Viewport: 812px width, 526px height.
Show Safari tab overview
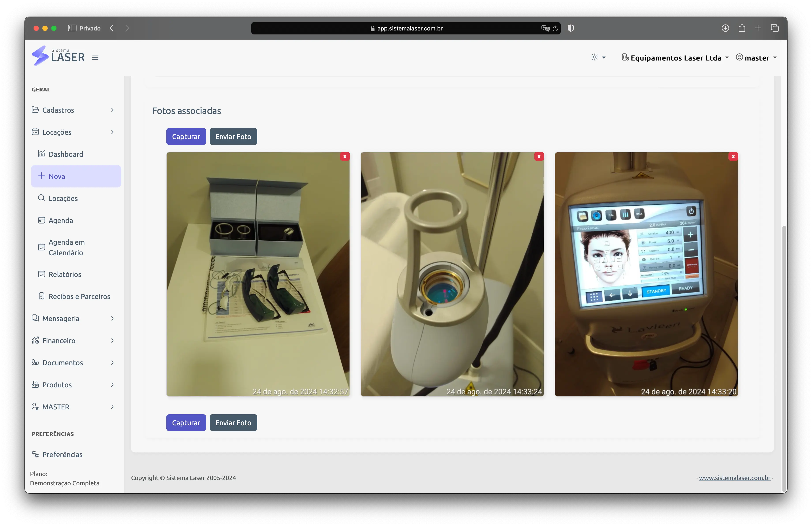[x=775, y=28]
